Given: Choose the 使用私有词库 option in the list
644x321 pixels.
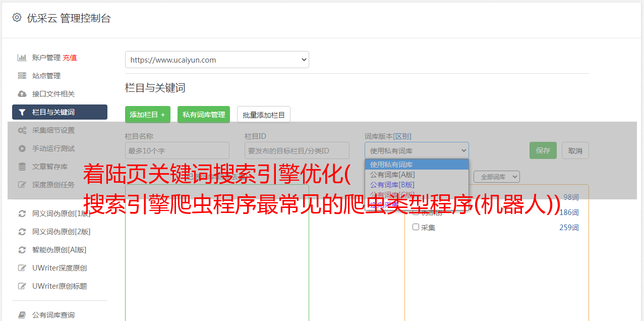Looking at the screenshot, I should click(417, 165).
